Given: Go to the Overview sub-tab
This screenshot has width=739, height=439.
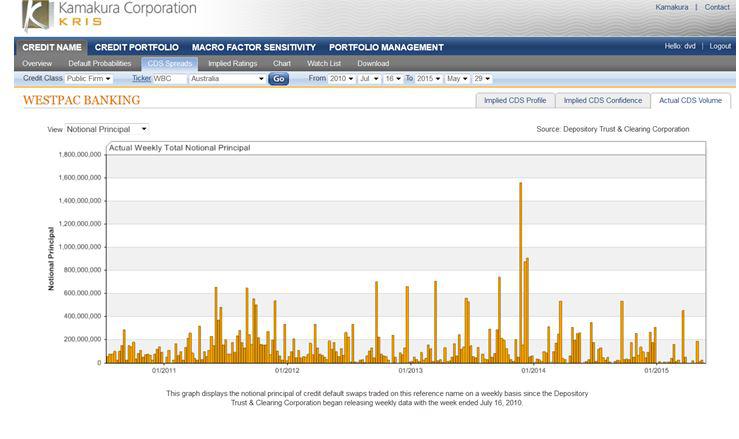Looking at the screenshot, I should (37, 63).
